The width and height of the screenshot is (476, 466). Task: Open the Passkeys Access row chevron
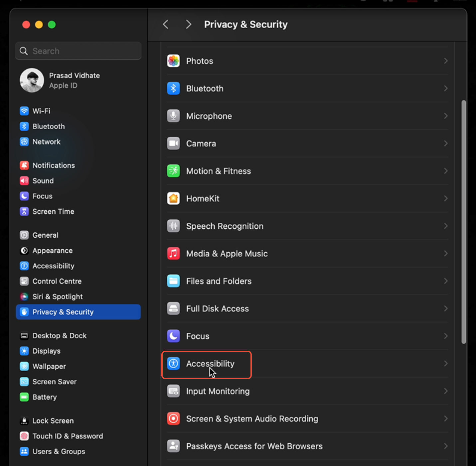[x=446, y=446]
